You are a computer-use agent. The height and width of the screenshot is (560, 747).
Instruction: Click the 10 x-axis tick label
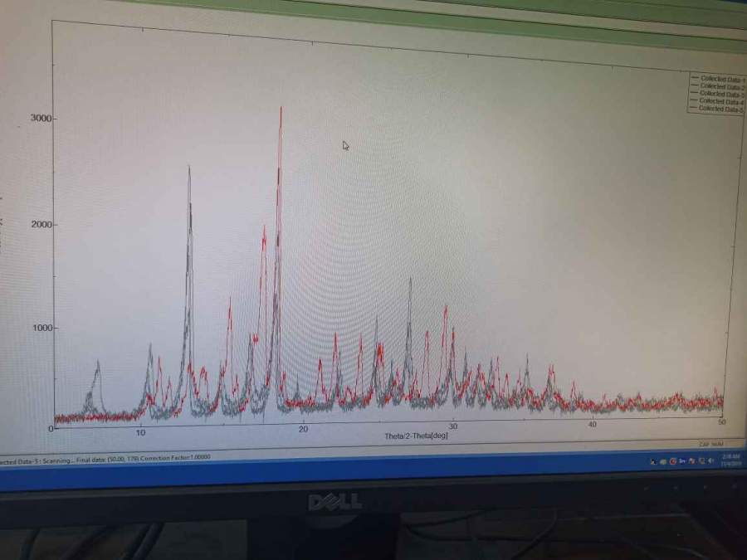coord(140,432)
